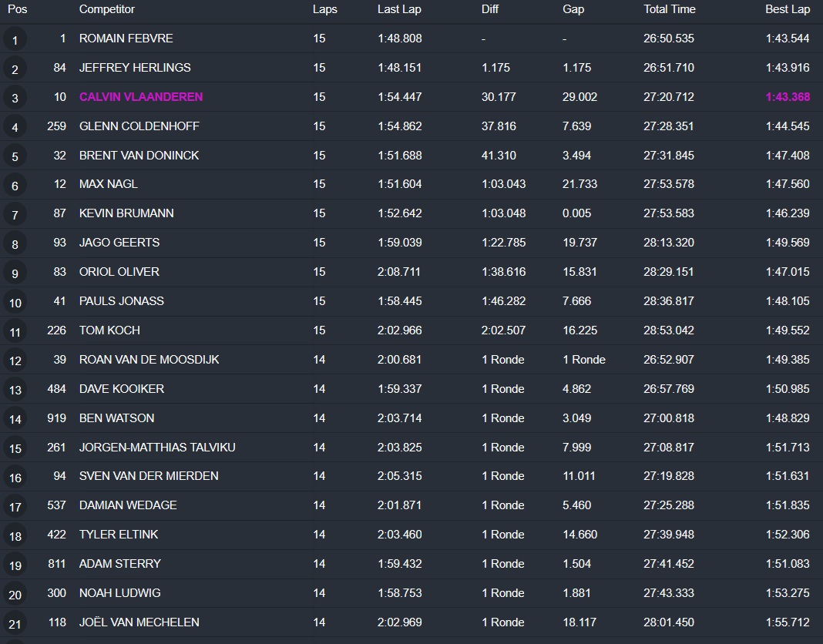The width and height of the screenshot is (823, 644).
Task: Select Kevin Brumann's 0.005 gap value
Action: point(577,213)
